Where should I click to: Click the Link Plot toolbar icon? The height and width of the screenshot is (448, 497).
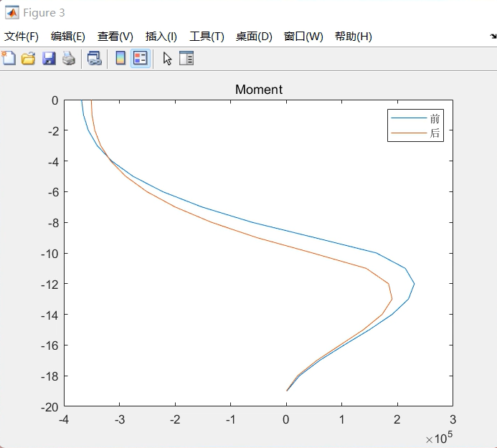pyautogui.click(x=94, y=59)
